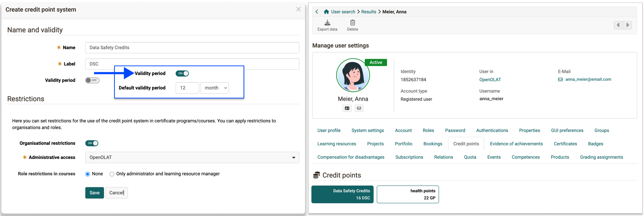Select 'Only administrator and learning resource manager' option

pos(112,174)
